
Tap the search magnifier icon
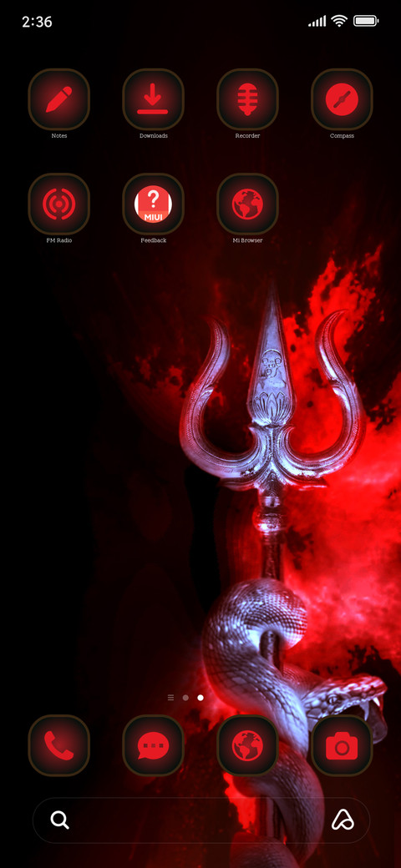tap(60, 820)
